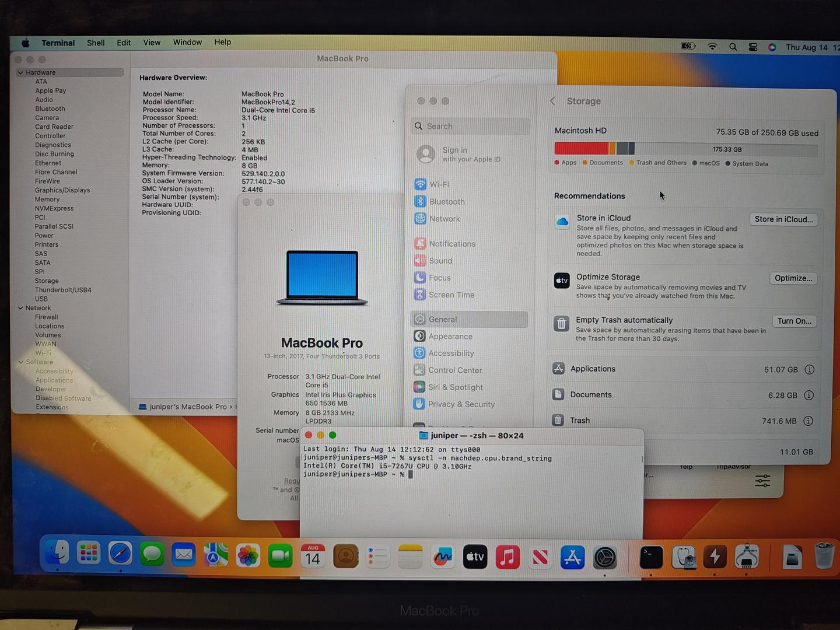The height and width of the screenshot is (630, 840).
Task: Open the Edit menu
Action: (124, 43)
